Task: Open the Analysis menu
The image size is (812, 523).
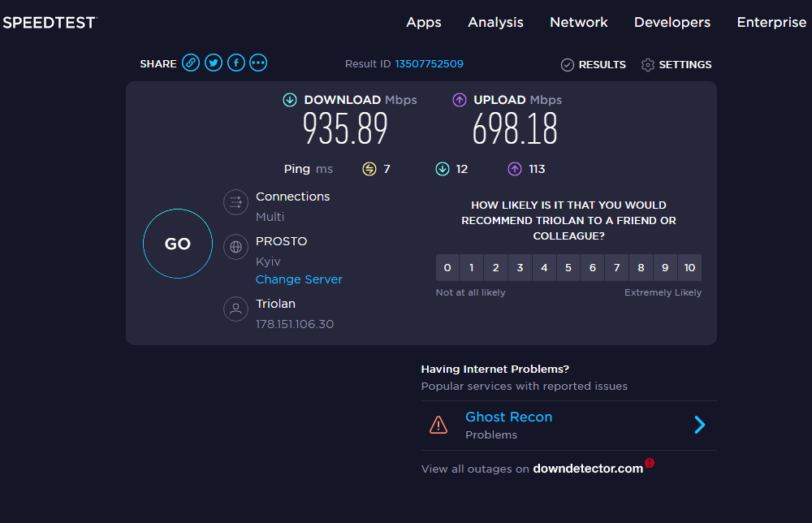Action: [x=495, y=22]
